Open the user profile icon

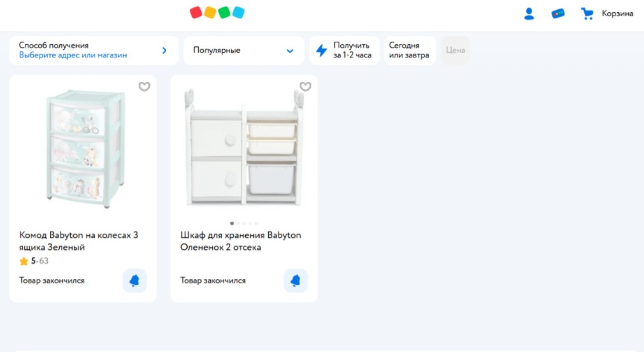pyautogui.click(x=528, y=14)
